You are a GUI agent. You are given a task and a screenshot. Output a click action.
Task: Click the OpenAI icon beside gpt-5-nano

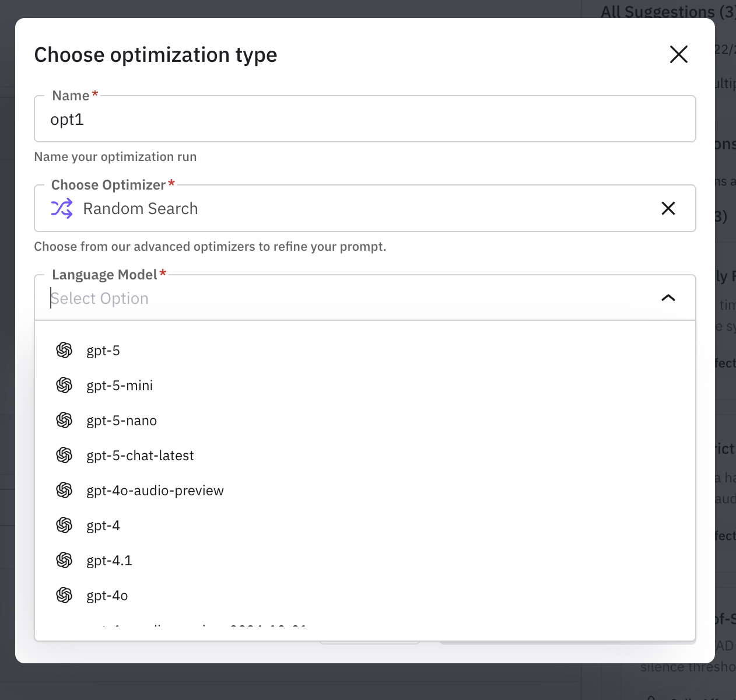click(64, 420)
